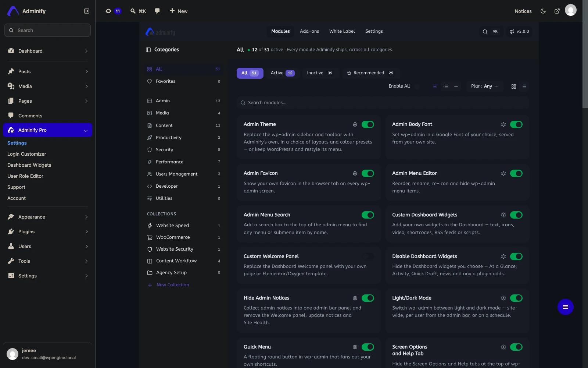This screenshot has height=368, width=588.
Task: Expand the Dashboard menu chevron
Action: tap(86, 51)
